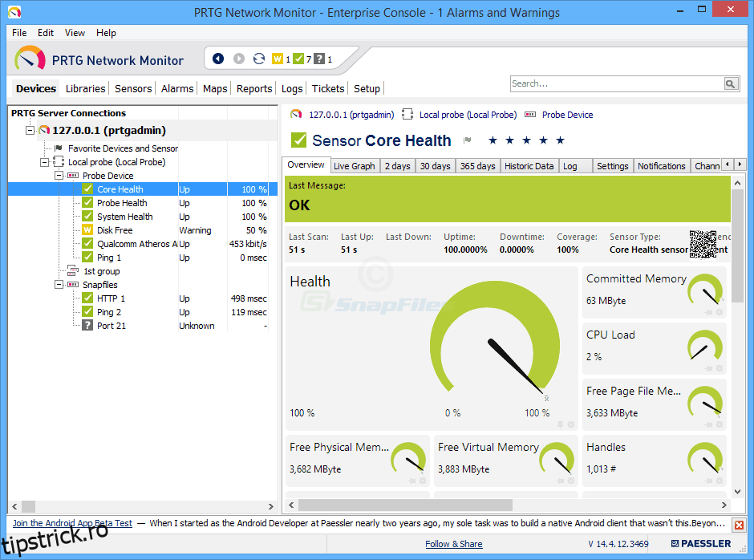This screenshot has height=560, width=754.
Task: Click the sensor overview vertical scrollbar
Action: pyautogui.click(x=737, y=337)
